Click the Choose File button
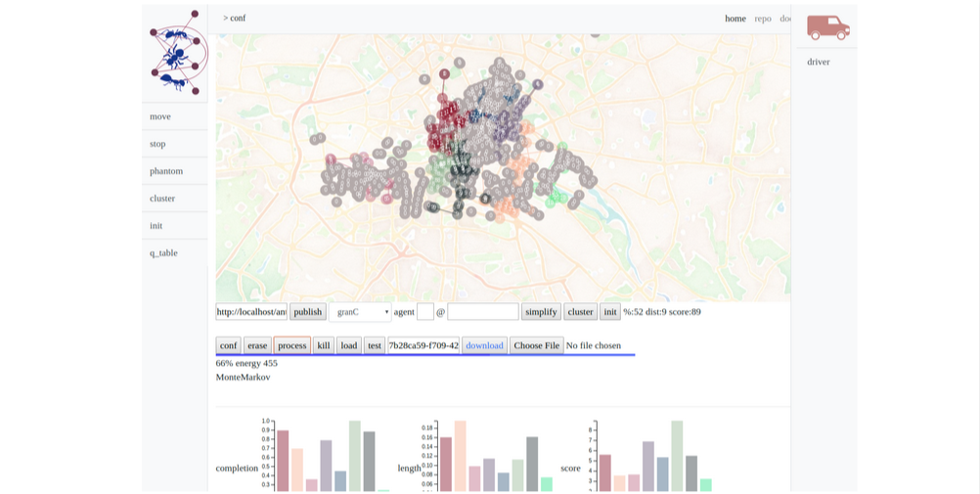980x494 pixels. [x=536, y=345]
